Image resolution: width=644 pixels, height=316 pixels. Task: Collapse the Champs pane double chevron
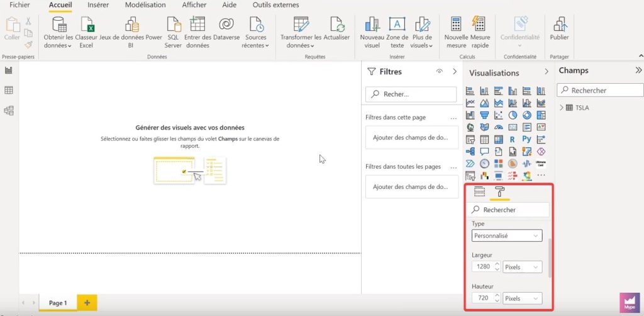(638, 71)
